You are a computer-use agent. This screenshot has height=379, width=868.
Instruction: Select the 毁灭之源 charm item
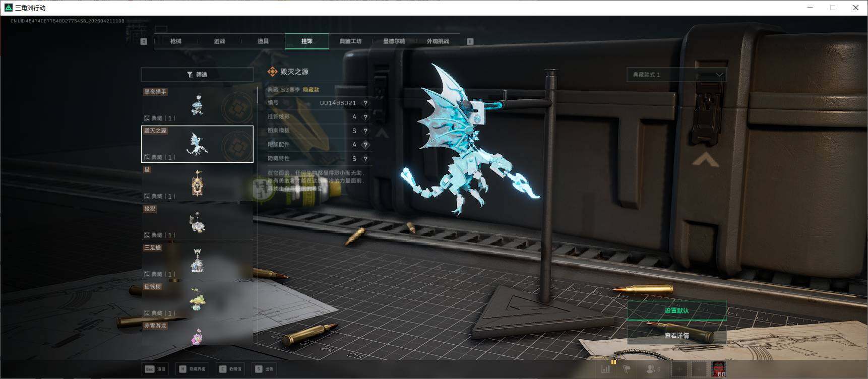(197, 144)
